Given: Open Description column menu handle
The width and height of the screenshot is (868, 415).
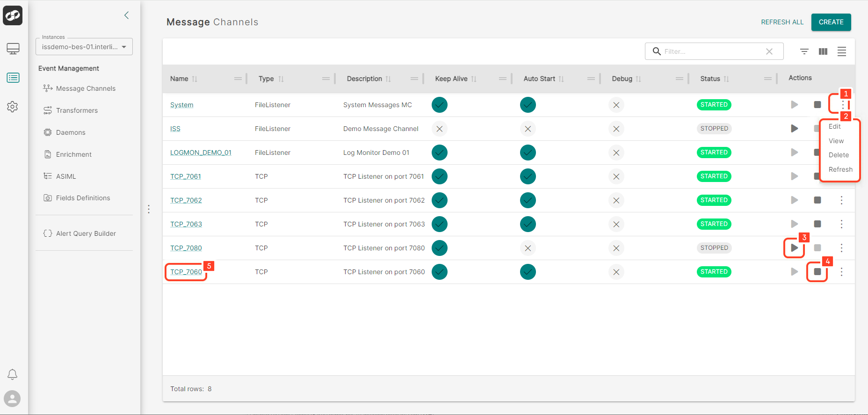Looking at the screenshot, I should (x=414, y=79).
